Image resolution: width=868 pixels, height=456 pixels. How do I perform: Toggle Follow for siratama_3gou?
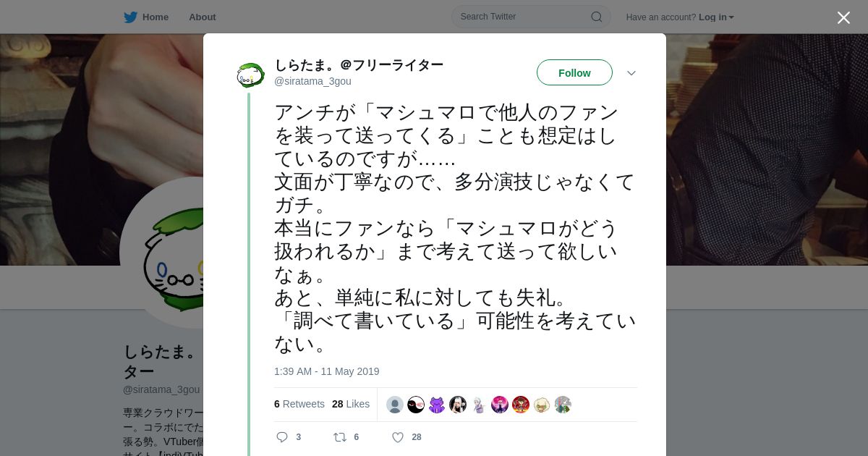pos(574,72)
